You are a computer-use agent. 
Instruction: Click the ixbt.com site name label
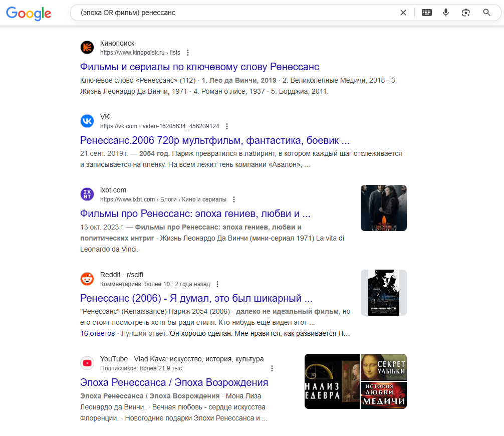point(113,190)
